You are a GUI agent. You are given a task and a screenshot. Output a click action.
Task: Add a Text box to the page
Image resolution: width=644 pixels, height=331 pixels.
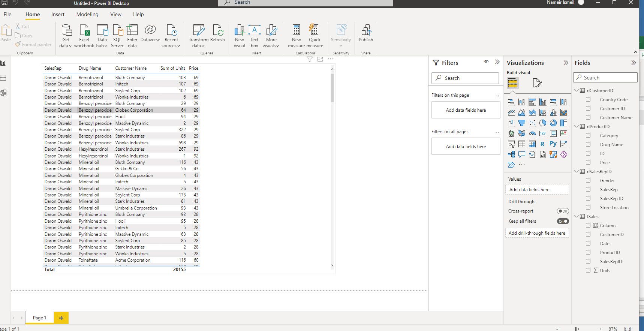pyautogui.click(x=255, y=36)
